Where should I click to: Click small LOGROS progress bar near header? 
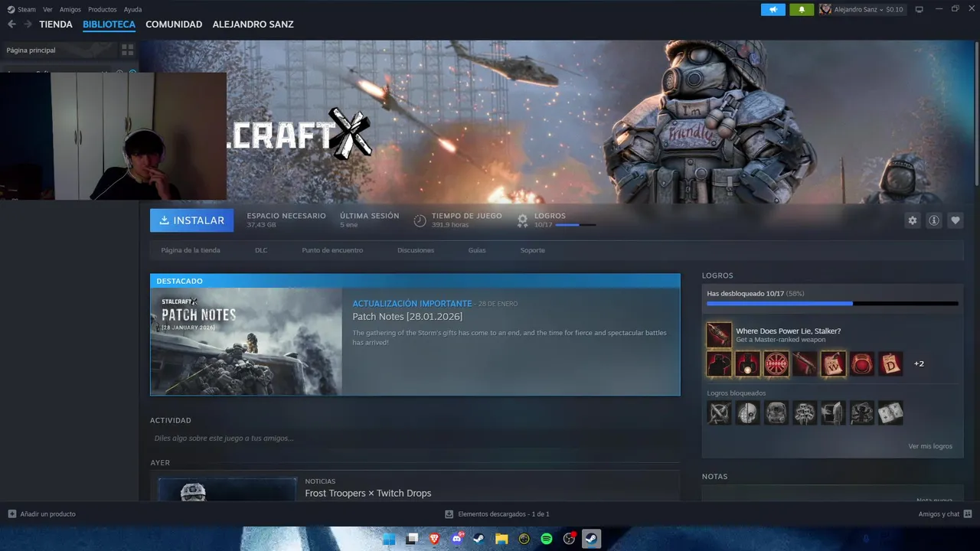[x=576, y=225]
